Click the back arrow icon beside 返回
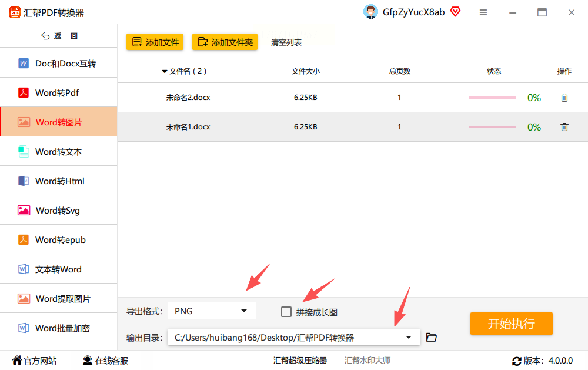Image resolution: width=588 pixels, height=370 pixels. pos(45,36)
